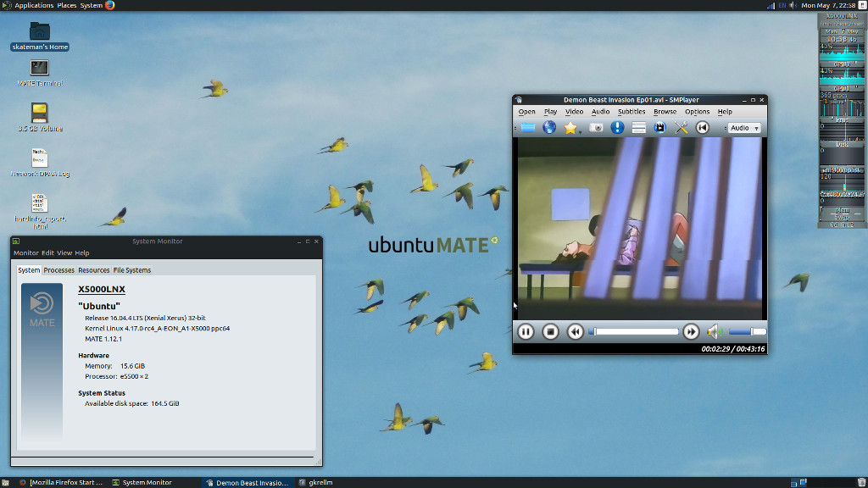Click the show desktop icon in bottom panel
This screenshot has width=868, height=488.
5,482
